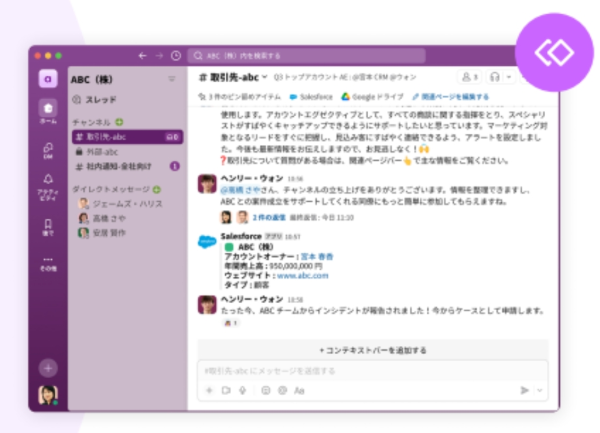
Task: Open the Later bookmark icon
Action: pyautogui.click(x=48, y=227)
